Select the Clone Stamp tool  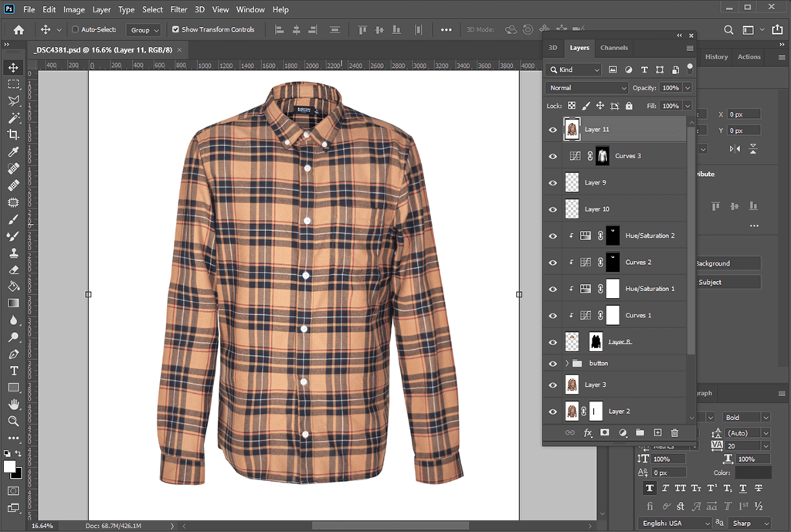[14, 252]
